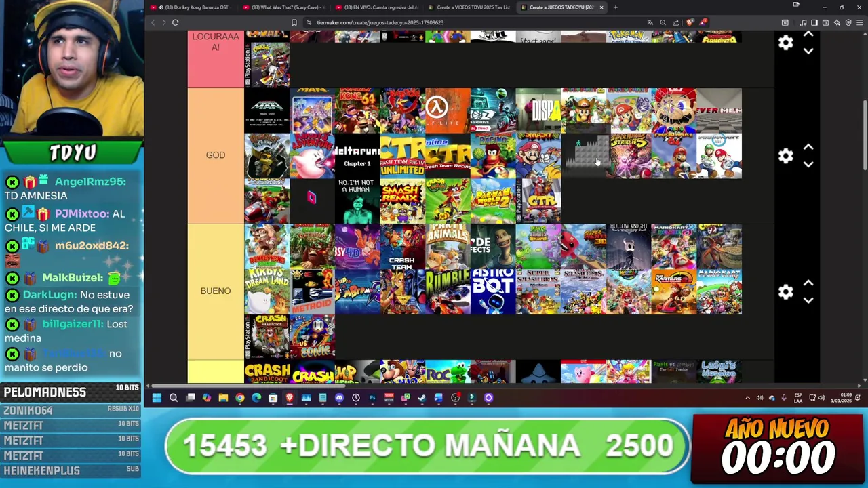This screenshot has width=868, height=488.
Task: Select the Smash Remix thumbnail
Action: click(402, 201)
